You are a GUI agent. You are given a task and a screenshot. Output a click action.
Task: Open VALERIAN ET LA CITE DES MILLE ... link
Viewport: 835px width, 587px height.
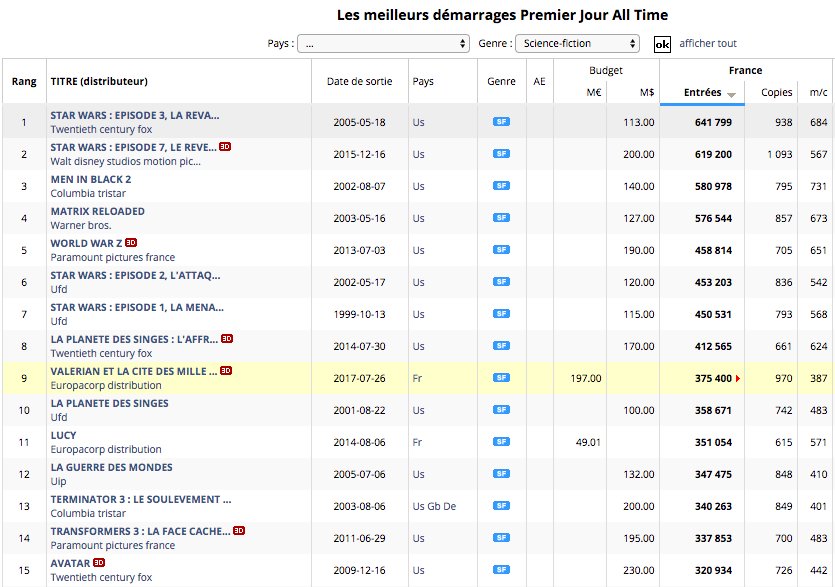click(134, 371)
